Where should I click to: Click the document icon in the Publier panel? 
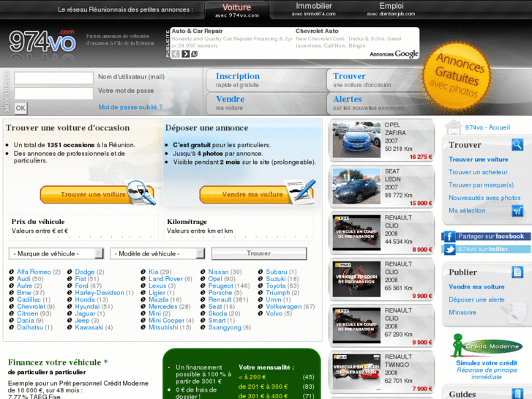coord(517,272)
